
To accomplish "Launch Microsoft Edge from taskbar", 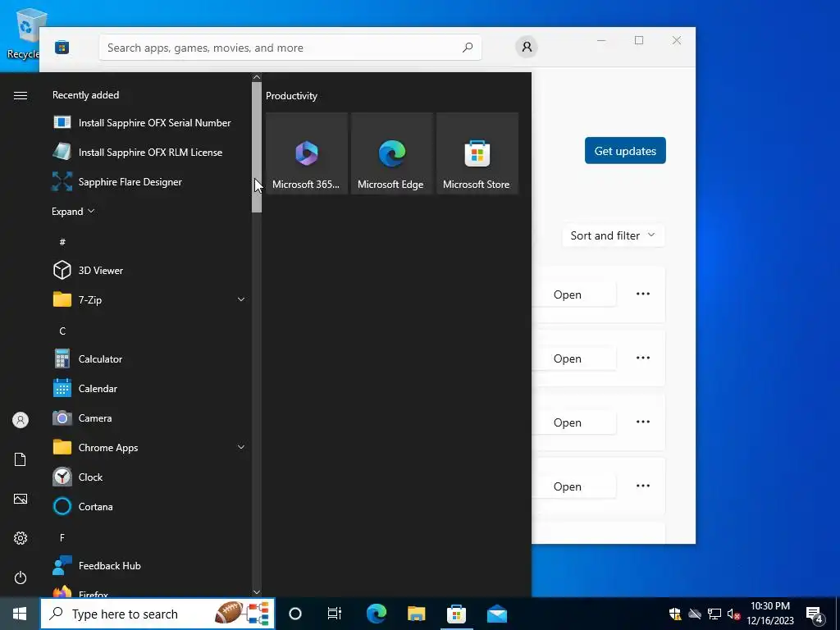I will click(376, 614).
